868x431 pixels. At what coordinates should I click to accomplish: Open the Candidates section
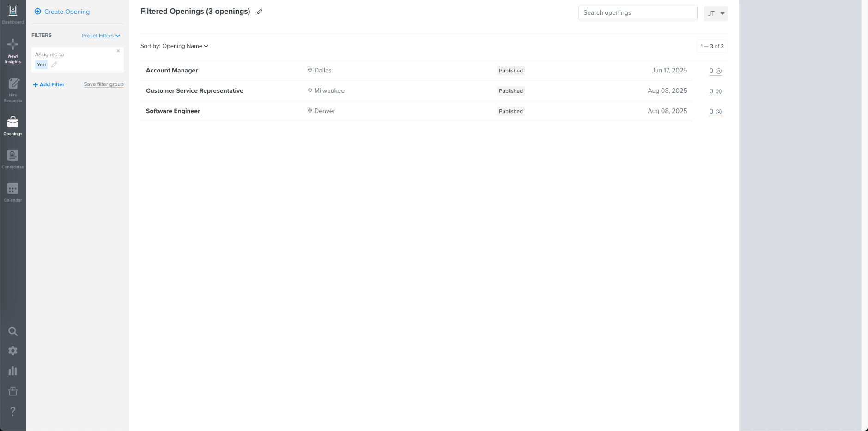click(x=13, y=159)
